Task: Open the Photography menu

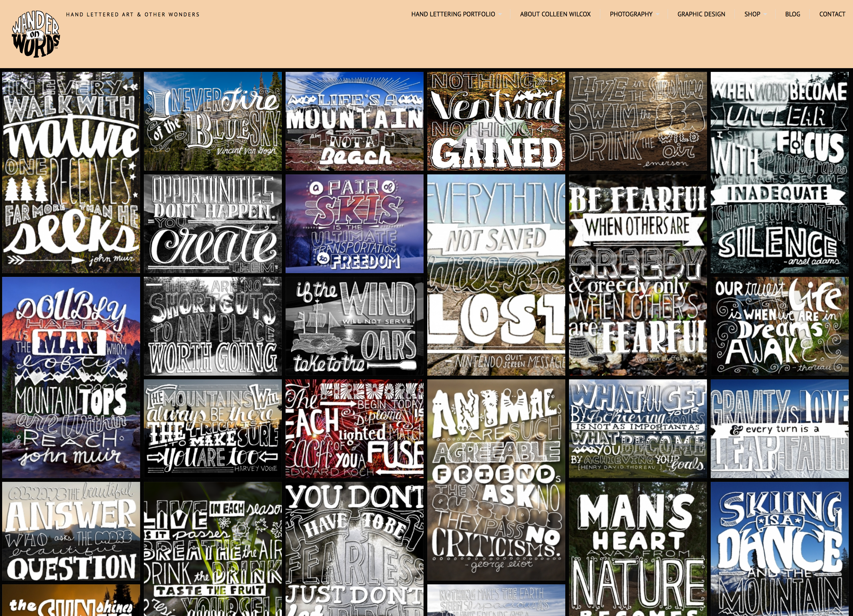Action: 631,14
